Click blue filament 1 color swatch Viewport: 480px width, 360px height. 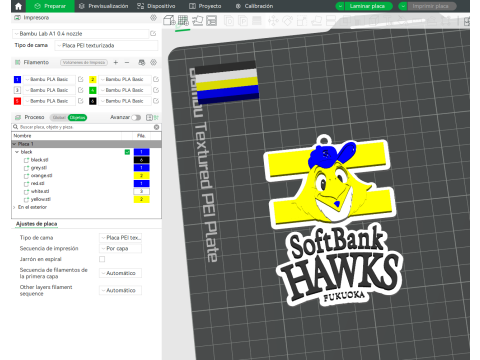(x=17, y=79)
